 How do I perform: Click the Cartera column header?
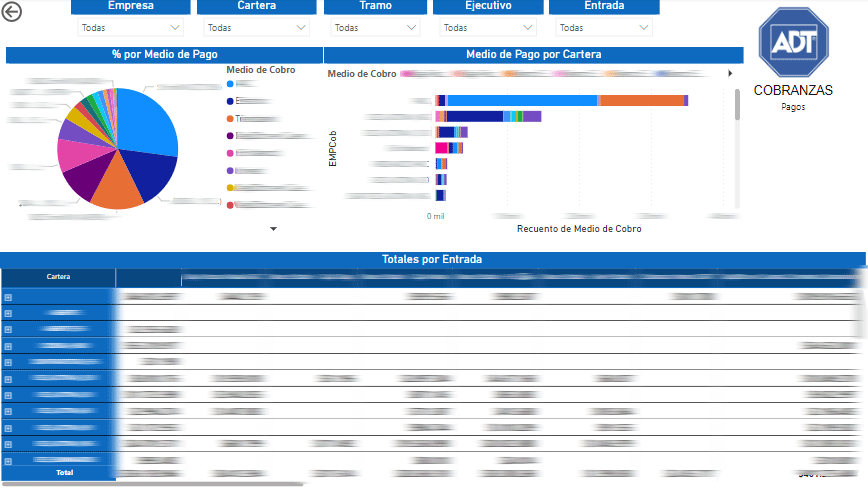[x=58, y=277]
